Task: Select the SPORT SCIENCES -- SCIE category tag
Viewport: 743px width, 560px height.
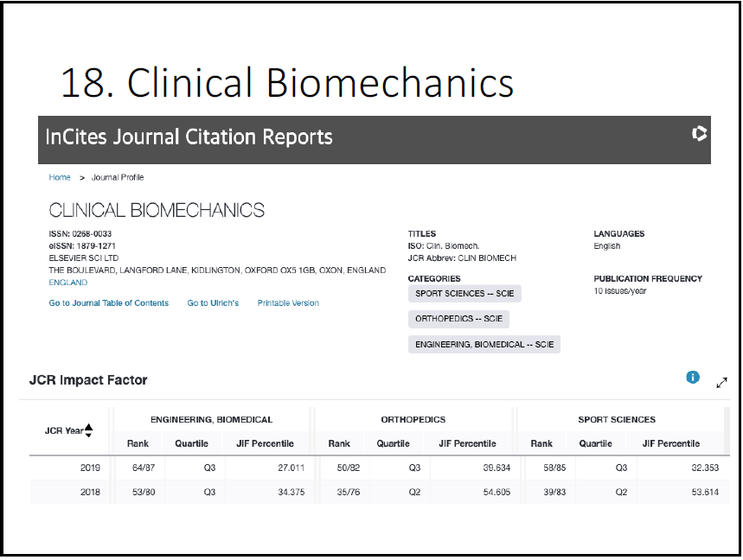Action: [464, 294]
